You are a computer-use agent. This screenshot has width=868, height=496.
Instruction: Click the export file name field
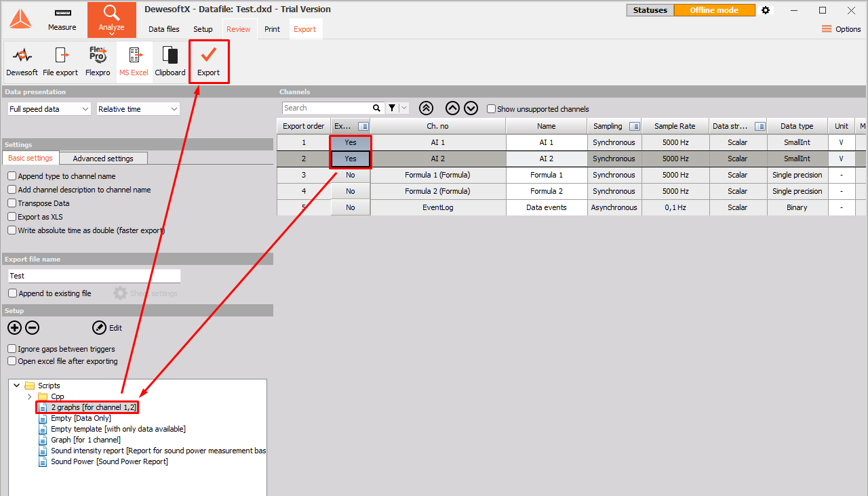(94, 276)
